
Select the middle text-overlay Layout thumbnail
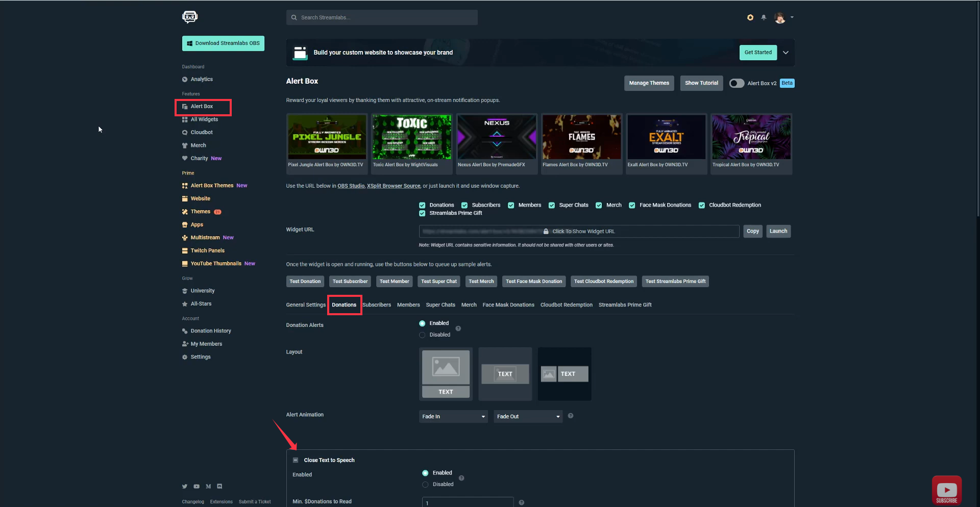click(x=505, y=374)
